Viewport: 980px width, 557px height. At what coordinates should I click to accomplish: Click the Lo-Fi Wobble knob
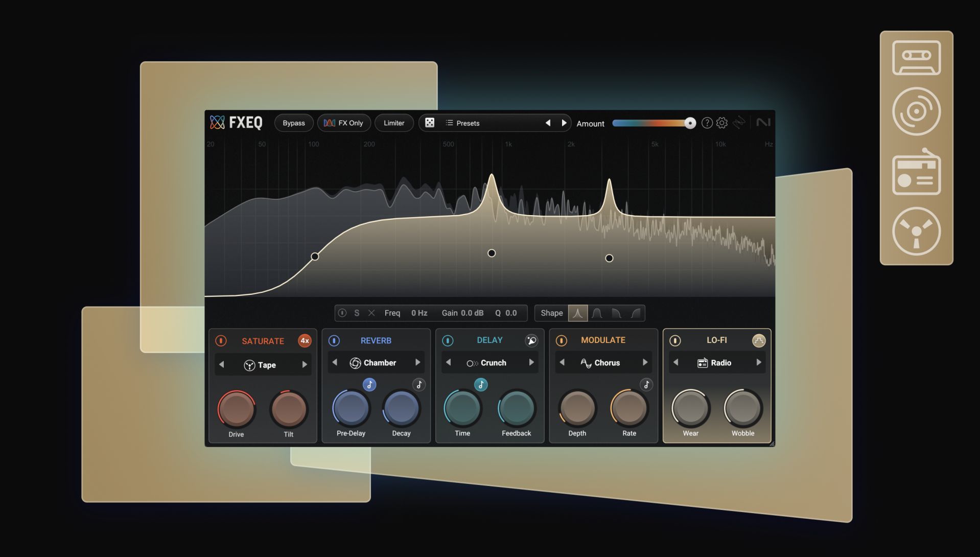click(x=743, y=408)
